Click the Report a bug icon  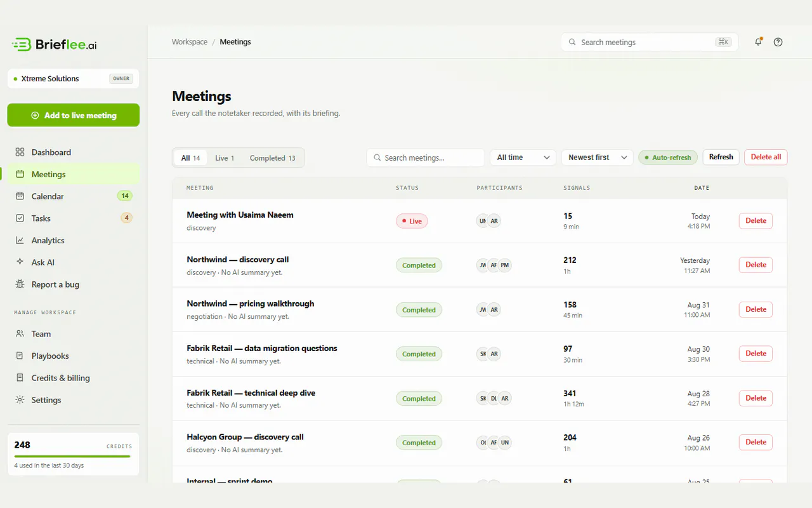(x=20, y=284)
